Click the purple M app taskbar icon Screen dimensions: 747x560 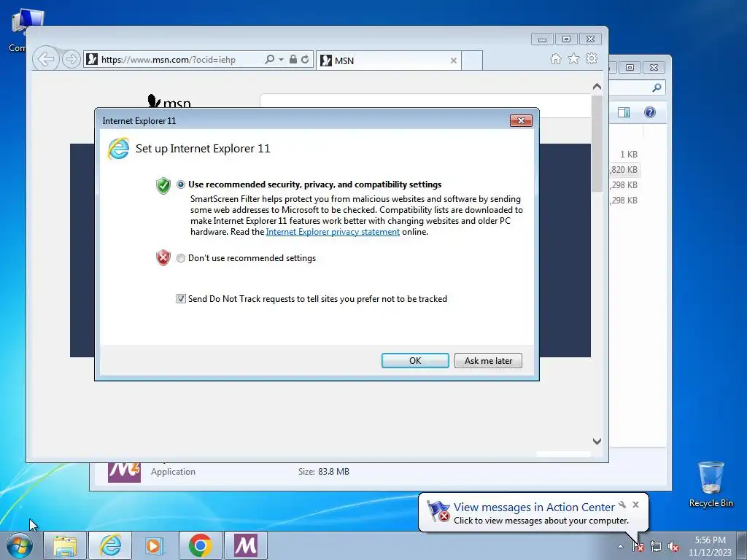245,545
